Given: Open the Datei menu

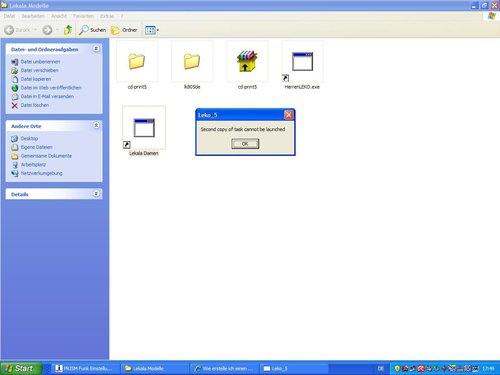Looking at the screenshot, I should coord(9,16).
